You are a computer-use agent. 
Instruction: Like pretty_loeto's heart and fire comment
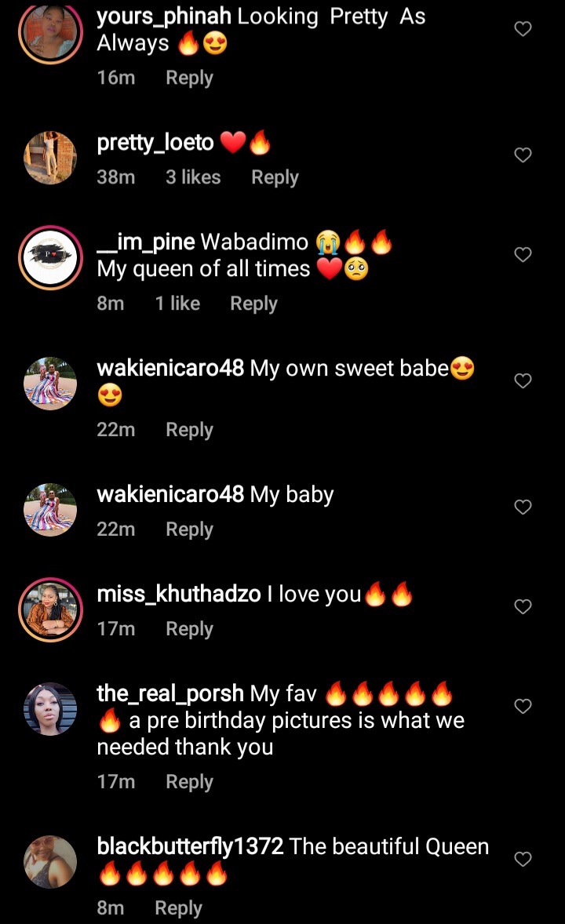click(523, 155)
